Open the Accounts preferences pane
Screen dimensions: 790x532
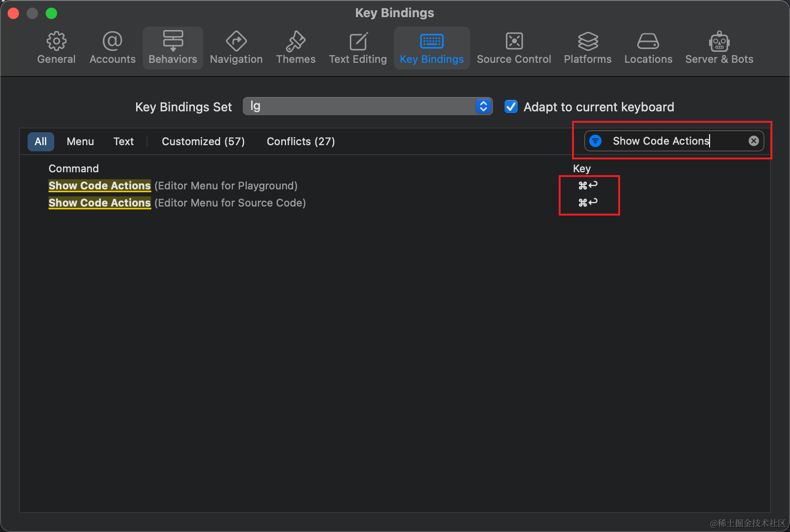(112, 48)
